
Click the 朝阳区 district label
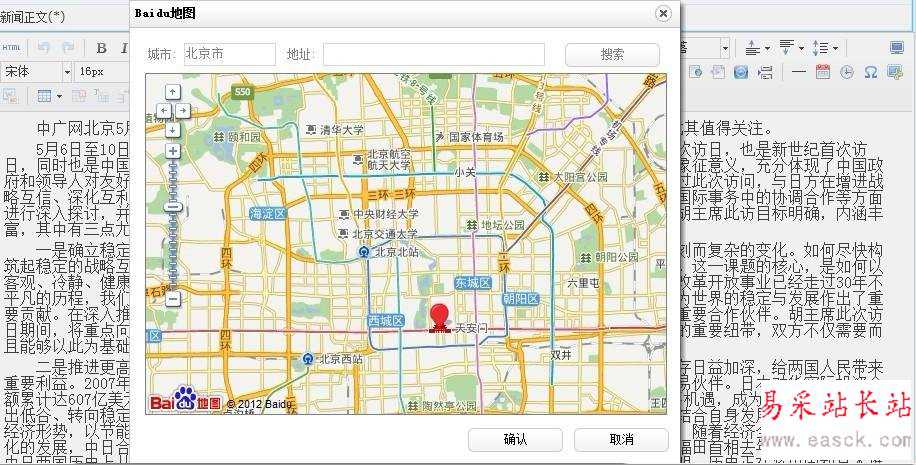pos(521,300)
